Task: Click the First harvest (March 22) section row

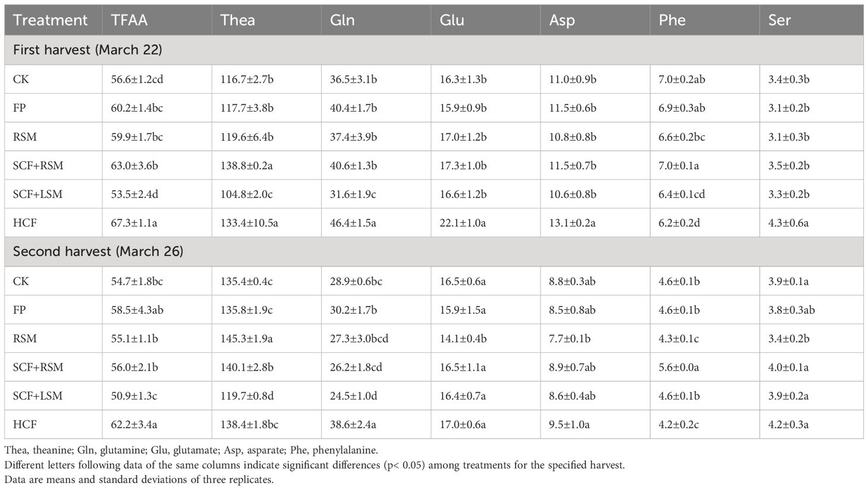Action: click(434, 50)
